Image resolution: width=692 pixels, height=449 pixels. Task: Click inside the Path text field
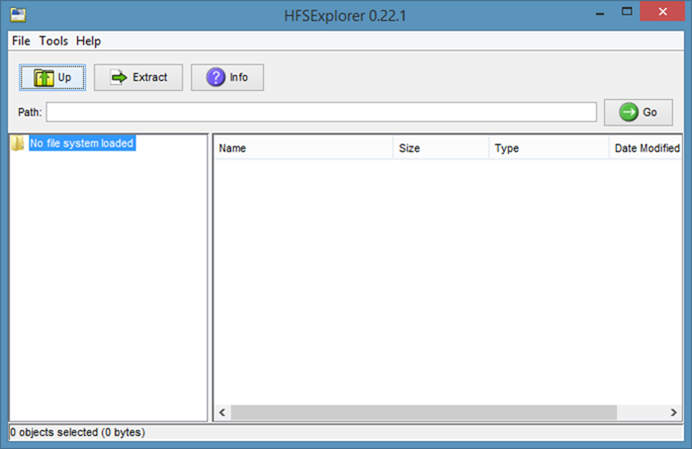tap(320, 112)
